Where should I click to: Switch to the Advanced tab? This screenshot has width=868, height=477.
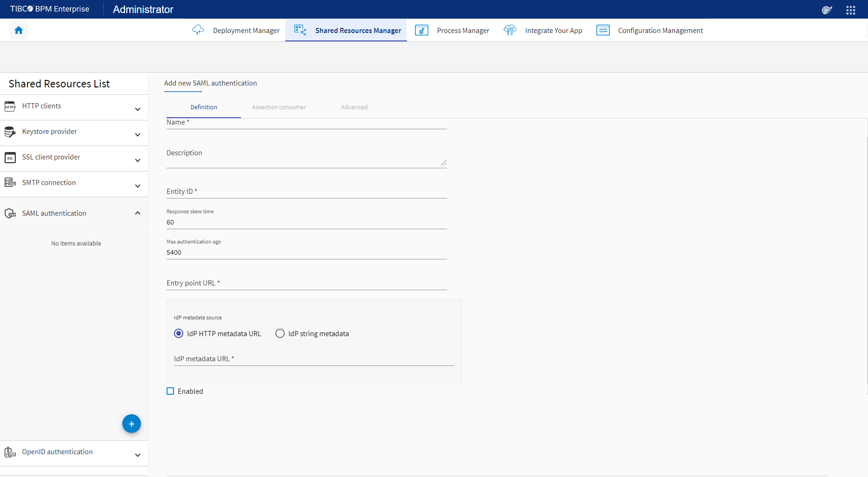(x=354, y=107)
